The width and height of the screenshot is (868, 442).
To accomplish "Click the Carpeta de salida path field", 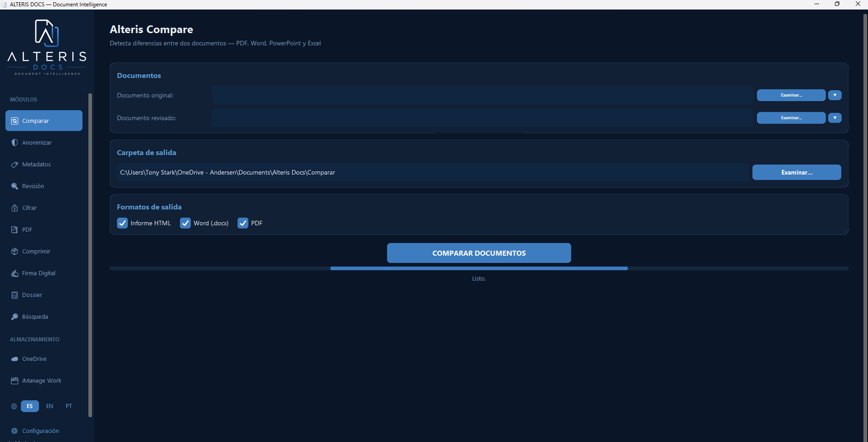I will [x=433, y=172].
